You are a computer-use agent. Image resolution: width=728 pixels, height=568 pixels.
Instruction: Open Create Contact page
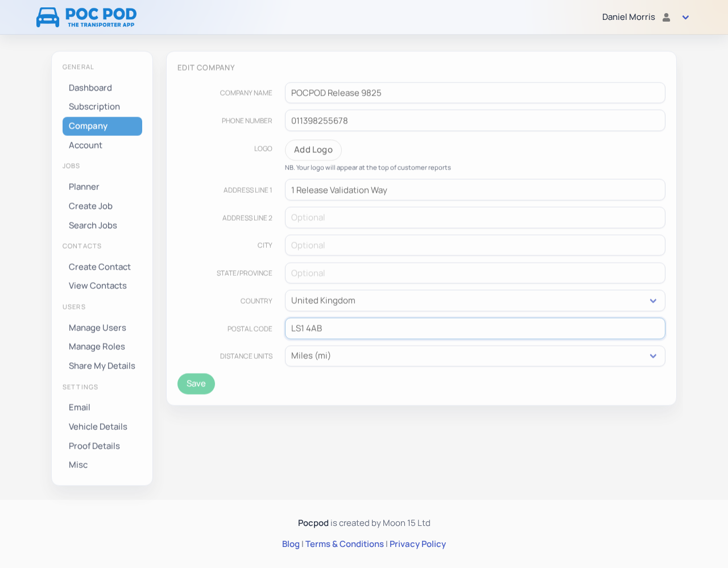[102, 267]
